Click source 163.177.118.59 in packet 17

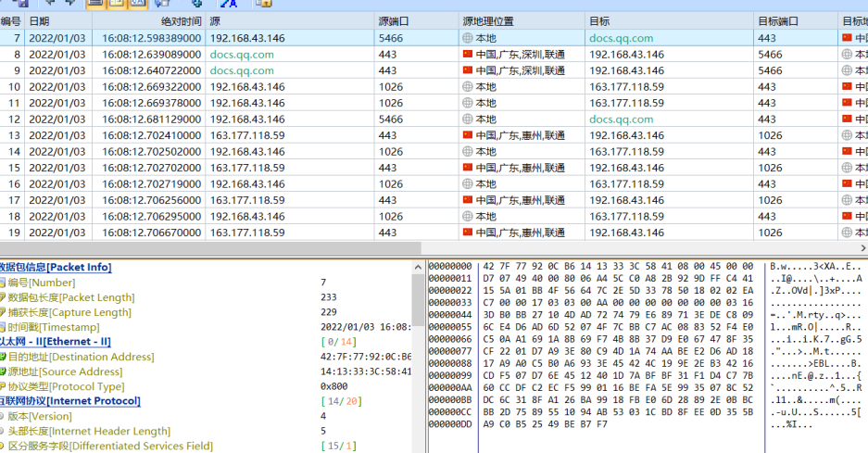[x=247, y=200]
